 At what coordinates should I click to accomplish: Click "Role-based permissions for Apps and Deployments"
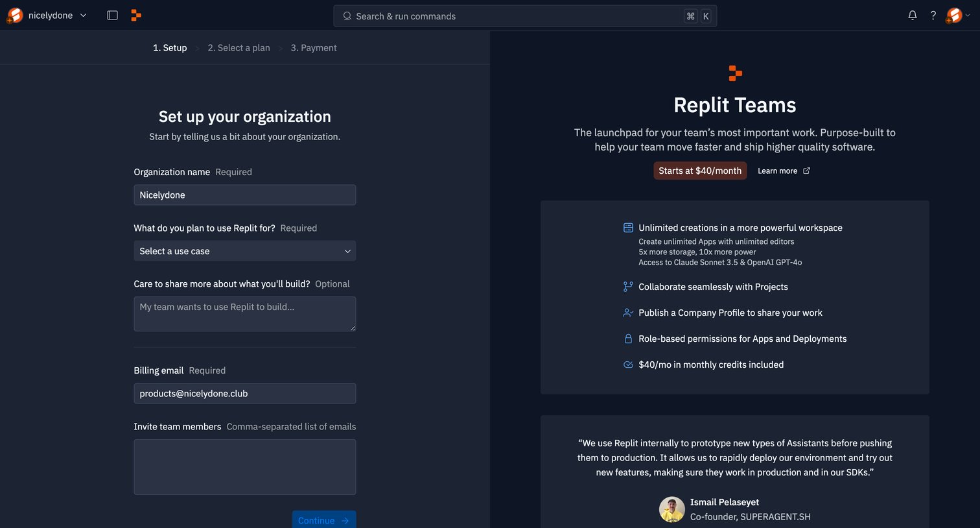pyautogui.click(x=743, y=339)
